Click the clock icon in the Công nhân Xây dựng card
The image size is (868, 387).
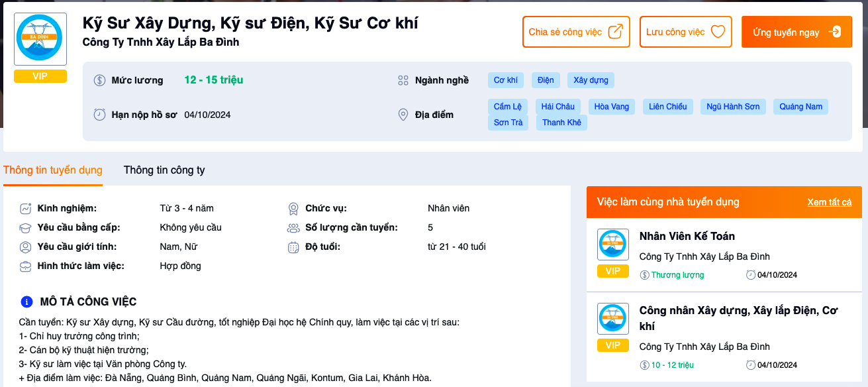[x=751, y=365]
